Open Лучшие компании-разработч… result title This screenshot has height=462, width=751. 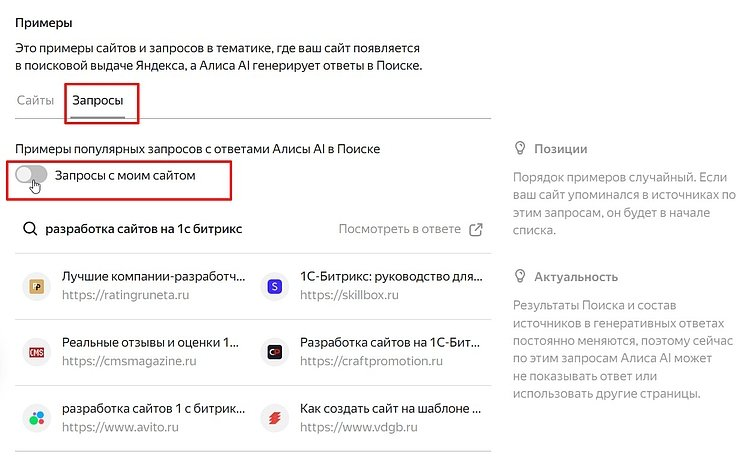(153, 276)
